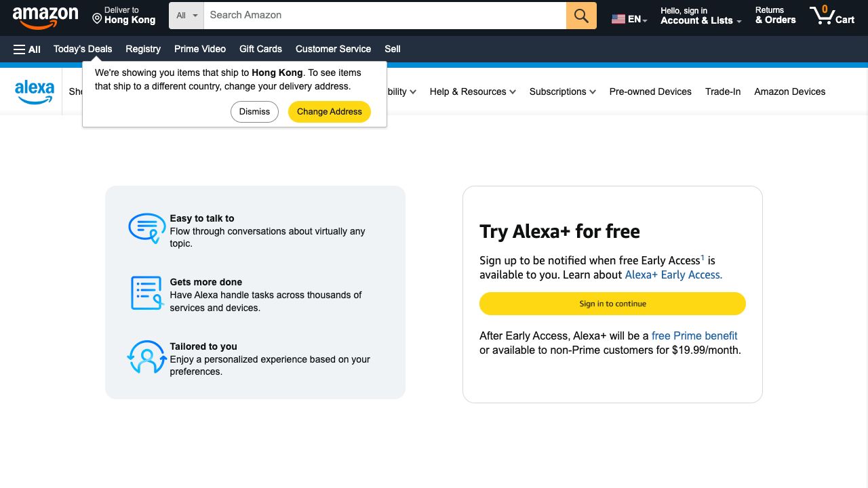Open the search category All dropdown
The width and height of the screenshot is (868, 488).
click(186, 16)
